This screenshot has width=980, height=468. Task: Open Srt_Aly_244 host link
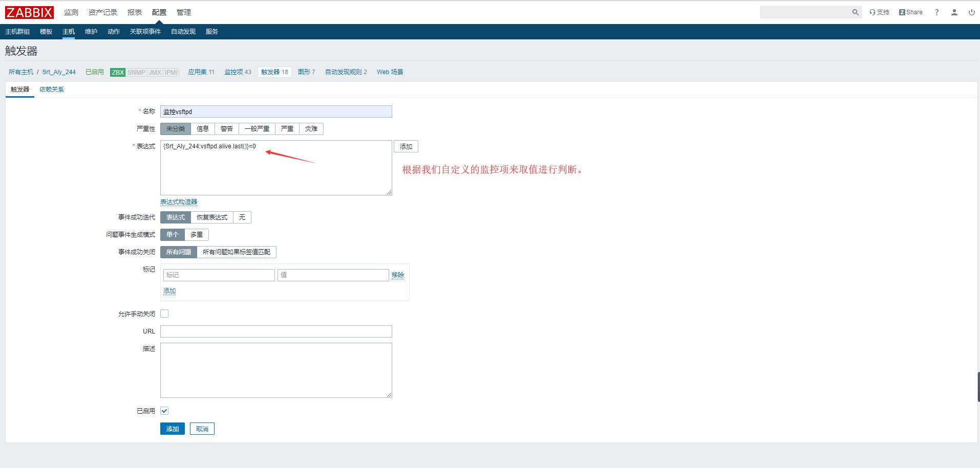pos(59,72)
